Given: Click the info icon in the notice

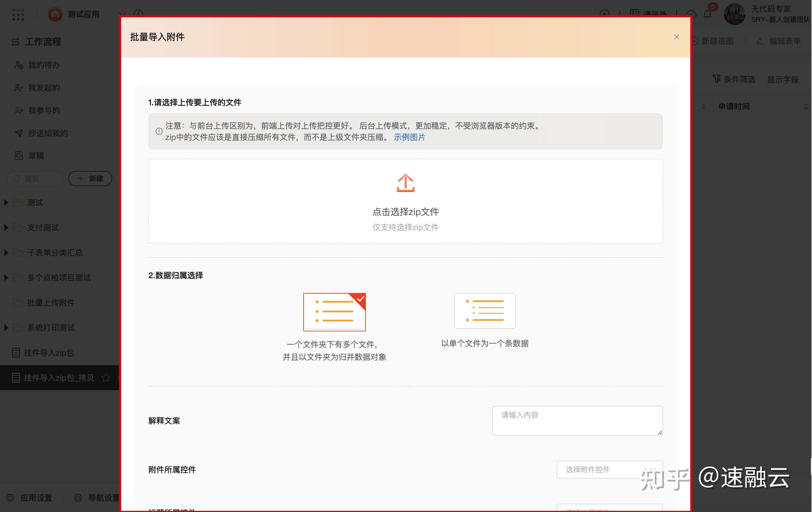Looking at the screenshot, I should (159, 131).
